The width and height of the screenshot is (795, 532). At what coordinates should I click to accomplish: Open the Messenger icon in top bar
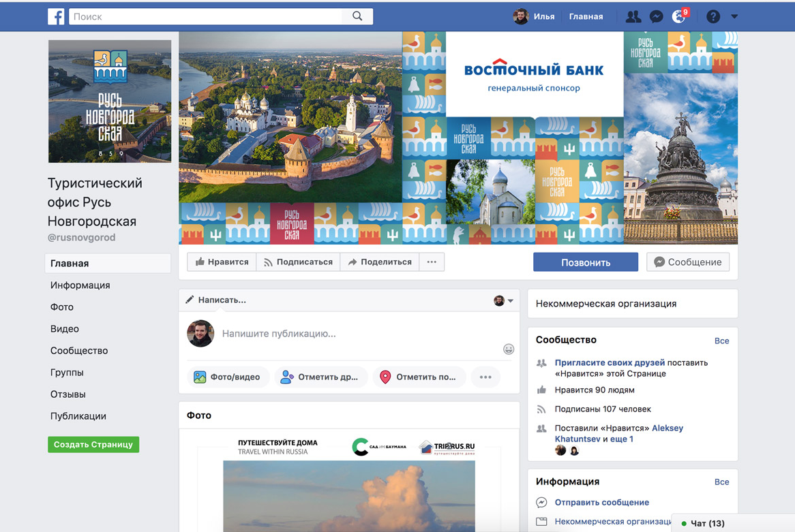(656, 17)
